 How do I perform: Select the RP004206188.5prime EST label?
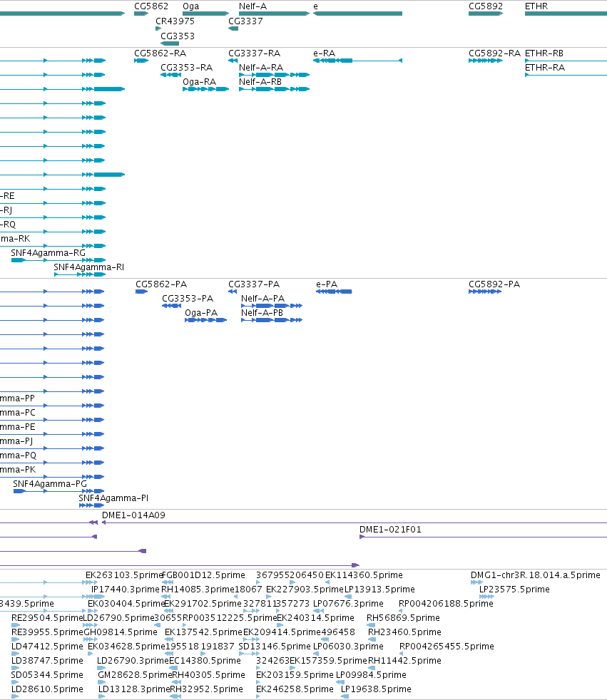point(446,604)
